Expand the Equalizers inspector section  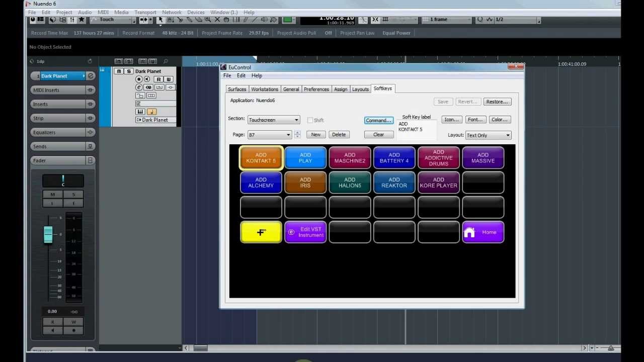[x=63, y=132]
